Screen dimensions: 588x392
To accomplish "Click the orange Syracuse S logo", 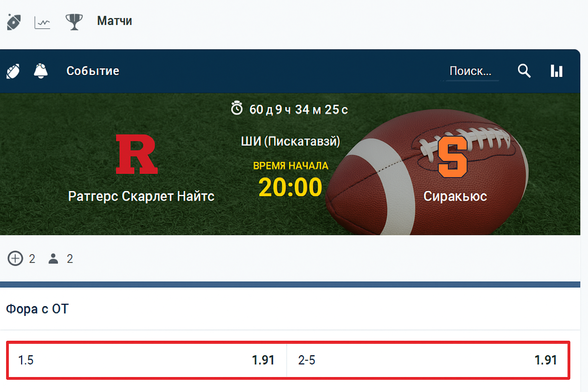I will (452, 157).
